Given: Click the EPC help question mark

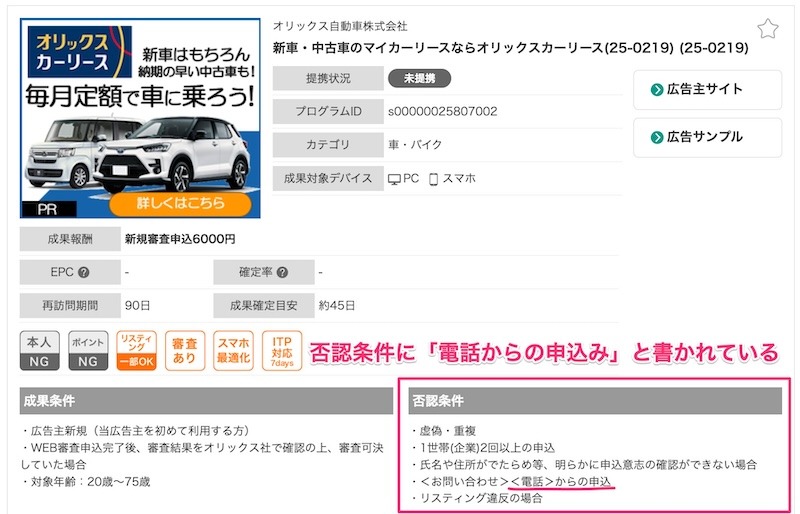Looking at the screenshot, I should click(84, 272).
